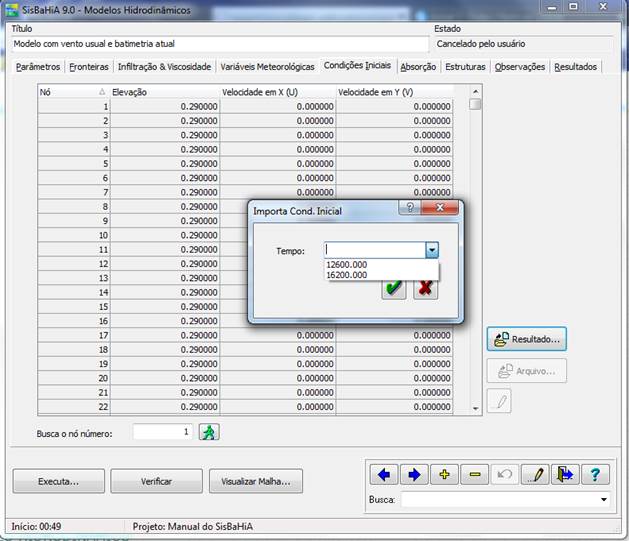Click the Velocidade em Y (V) header
This screenshot has height=541, width=629.
(x=395, y=92)
